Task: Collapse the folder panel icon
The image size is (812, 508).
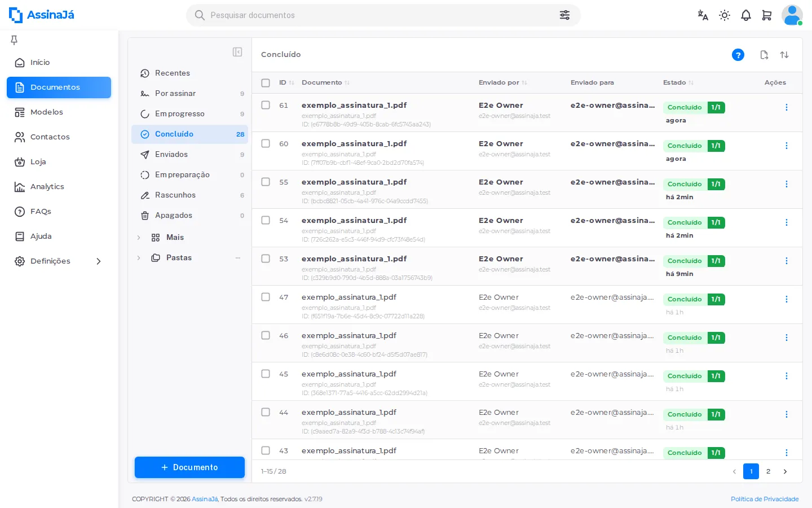Action: (237, 52)
